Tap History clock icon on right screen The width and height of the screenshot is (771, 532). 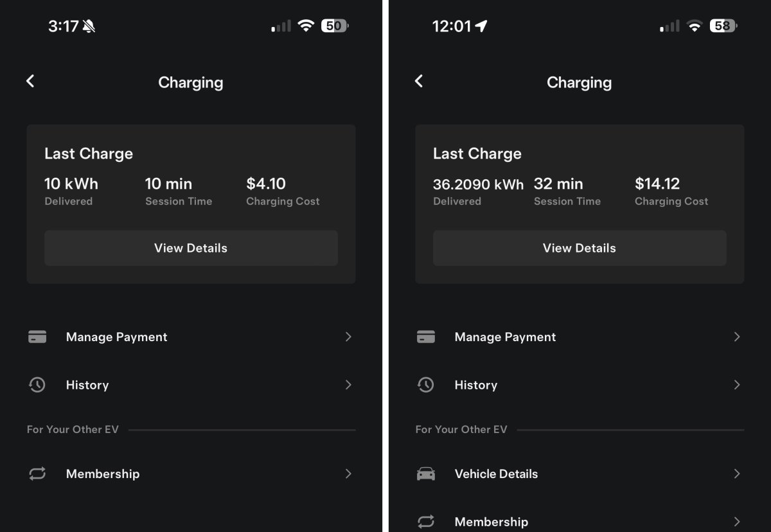tap(426, 385)
